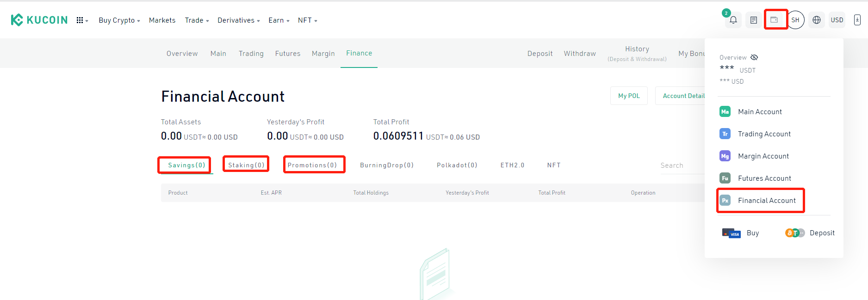Click the Financial Account Px icon
The height and width of the screenshot is (300, 868).
[x=725, y=200]
